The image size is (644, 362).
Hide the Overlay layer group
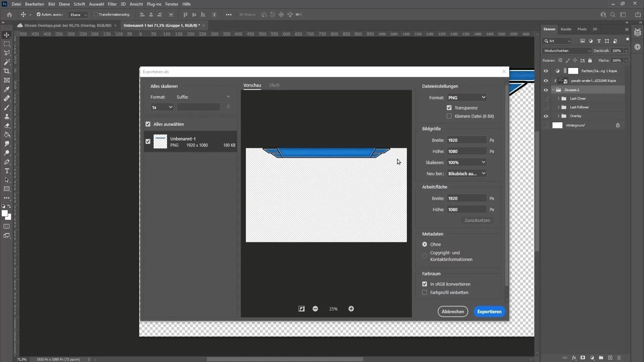tap(546, 116)
